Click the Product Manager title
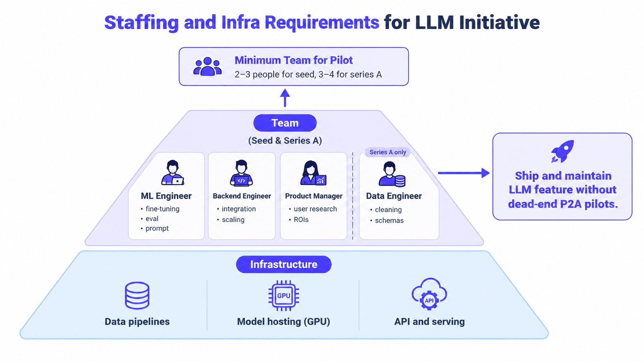Viewport: 644px width, 362px height. [314, 196]
